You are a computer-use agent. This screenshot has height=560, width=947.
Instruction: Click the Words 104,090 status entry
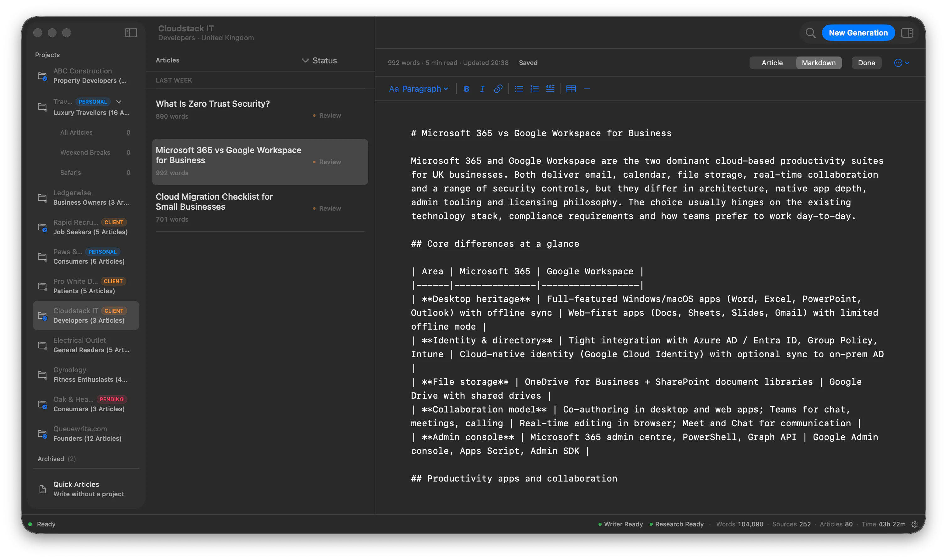point(739,524)
